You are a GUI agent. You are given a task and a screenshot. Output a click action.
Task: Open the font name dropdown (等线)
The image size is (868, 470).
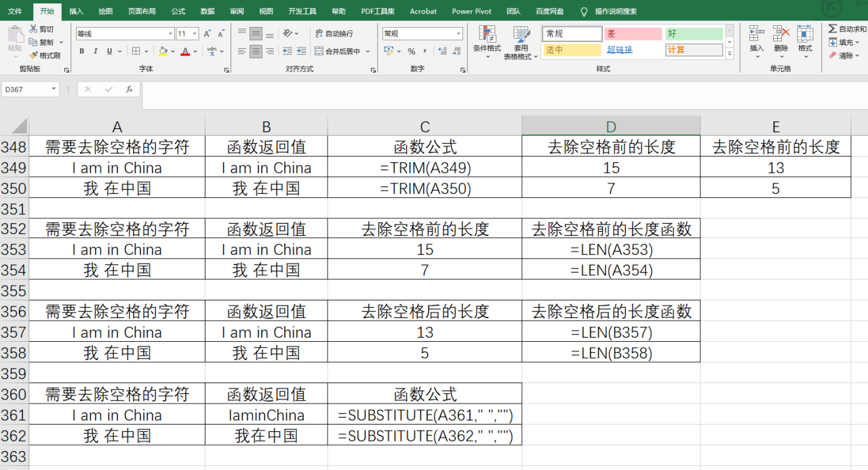coord(170,33)
